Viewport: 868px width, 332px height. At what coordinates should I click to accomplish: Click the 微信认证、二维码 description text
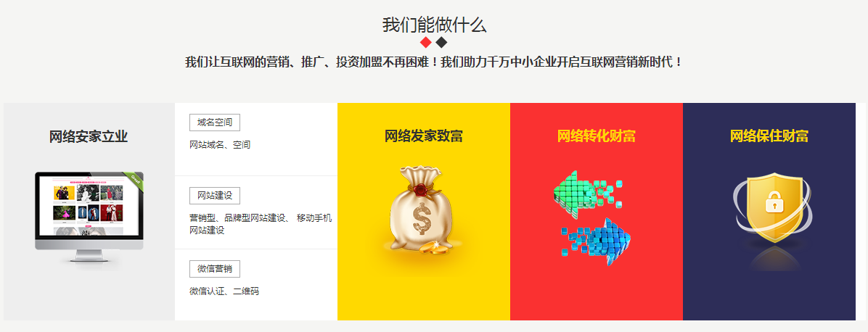224,291
